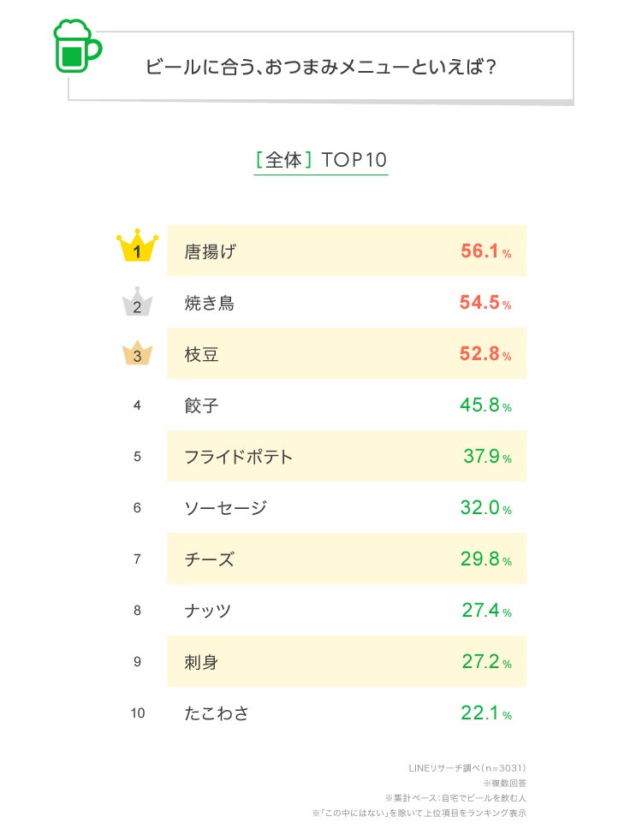This screenshot has width=642, height=840.
Task: Click the [全体] TOP10 heading
Action: pyautogui.click(x=321, y=160)
